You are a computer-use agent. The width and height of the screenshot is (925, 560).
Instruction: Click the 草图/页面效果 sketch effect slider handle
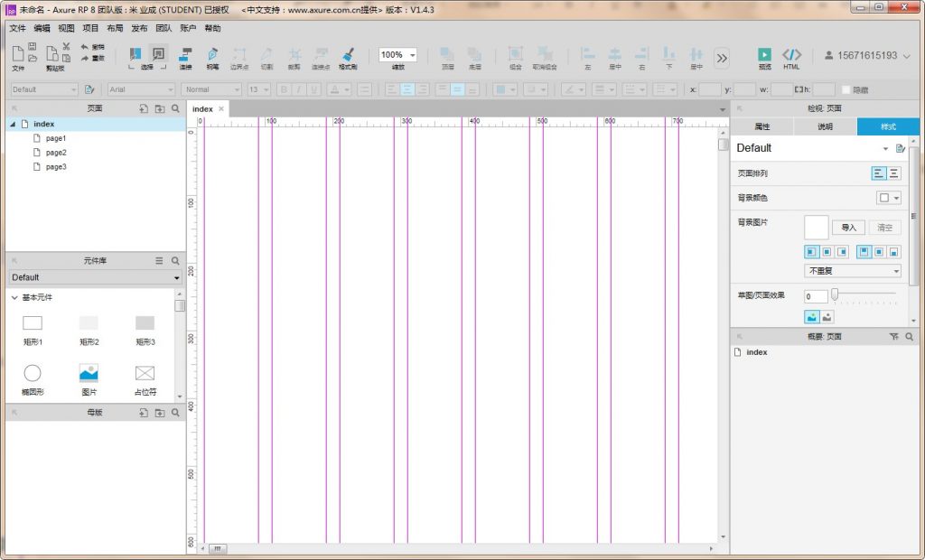[x=835, y=294]
